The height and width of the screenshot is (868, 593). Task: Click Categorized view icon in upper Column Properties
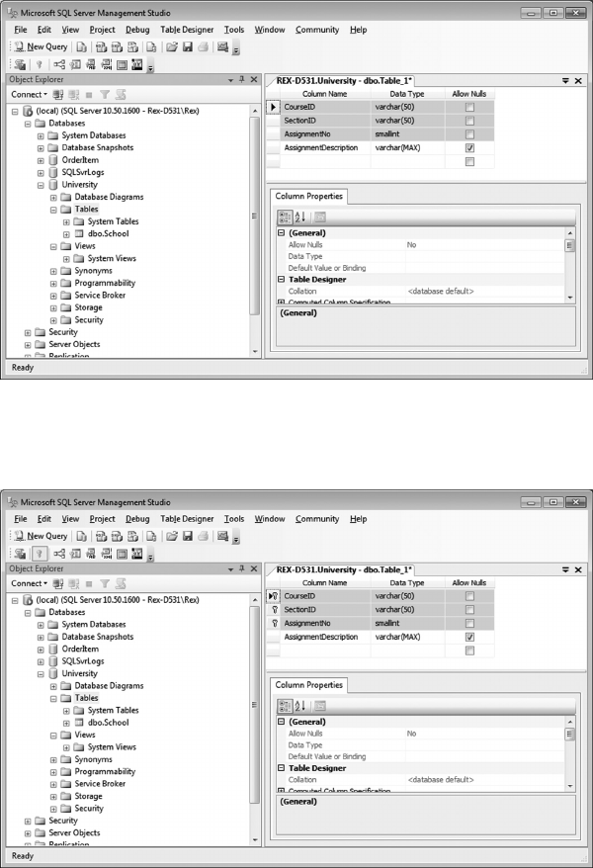pos(285,217)
